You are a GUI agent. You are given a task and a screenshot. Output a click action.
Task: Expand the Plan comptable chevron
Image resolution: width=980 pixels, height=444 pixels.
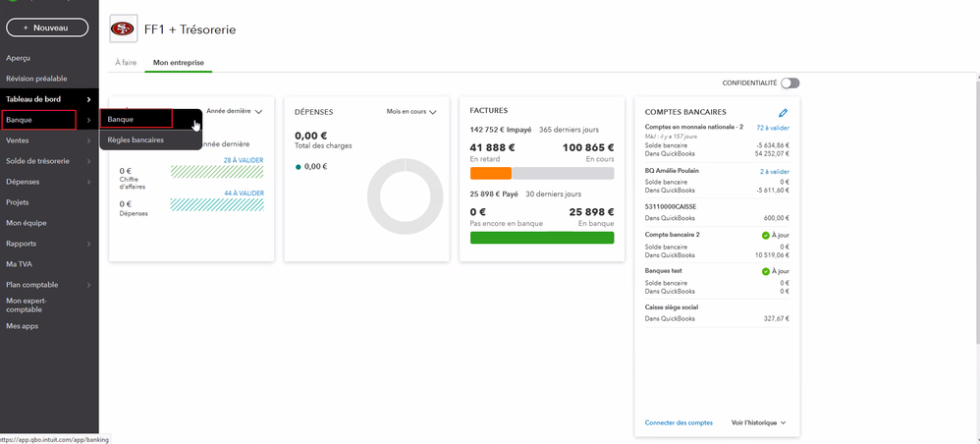pyautogui.click(x=88, y=285)
